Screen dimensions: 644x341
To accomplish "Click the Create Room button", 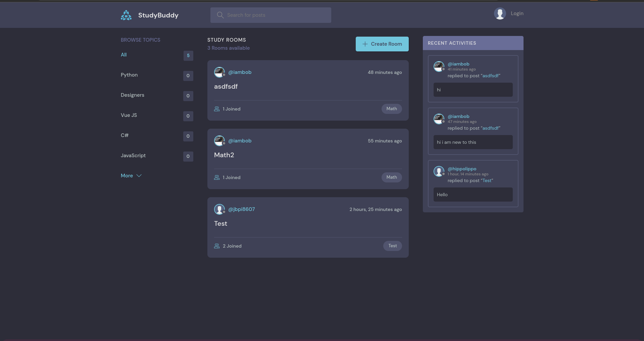I will coord(382,44).
